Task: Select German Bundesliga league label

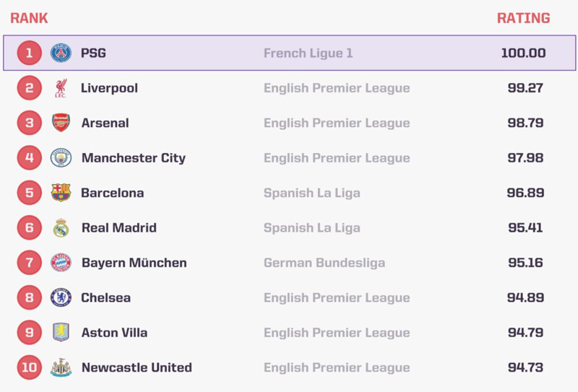Action: [324, 263]
